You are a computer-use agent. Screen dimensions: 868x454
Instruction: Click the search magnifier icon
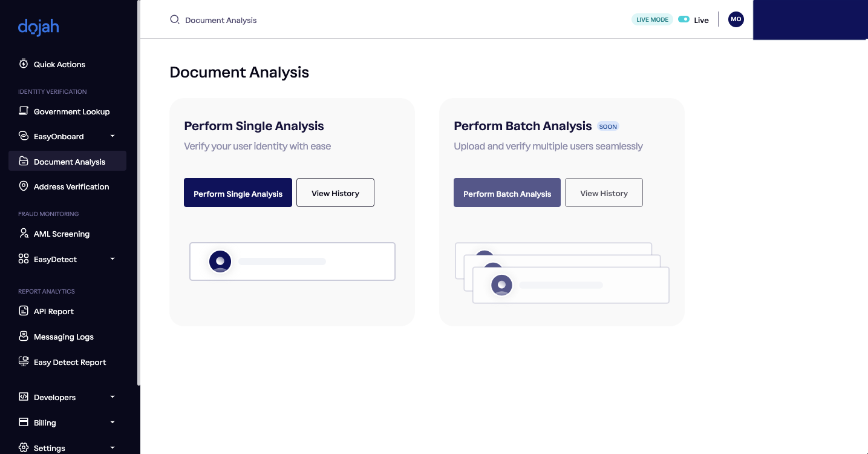174,19
